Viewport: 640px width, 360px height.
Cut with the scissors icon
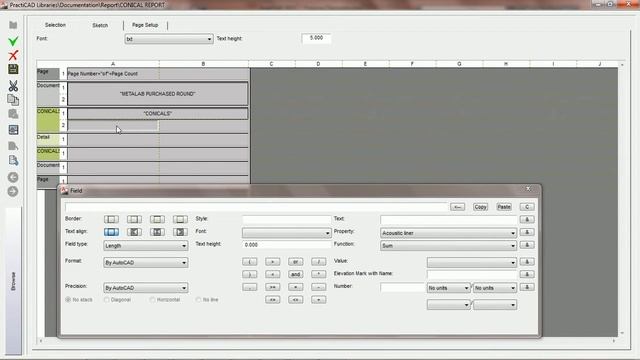click(x=13, y=86)
